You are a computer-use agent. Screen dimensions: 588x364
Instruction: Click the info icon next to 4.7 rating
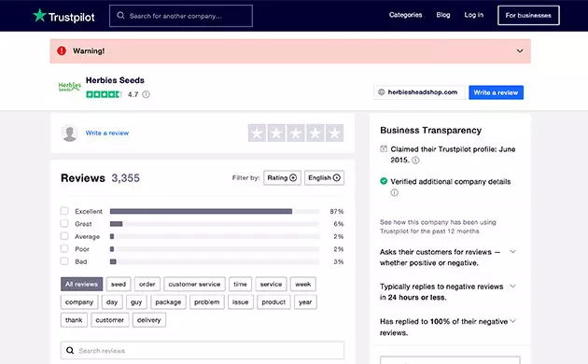click(146, 94)
